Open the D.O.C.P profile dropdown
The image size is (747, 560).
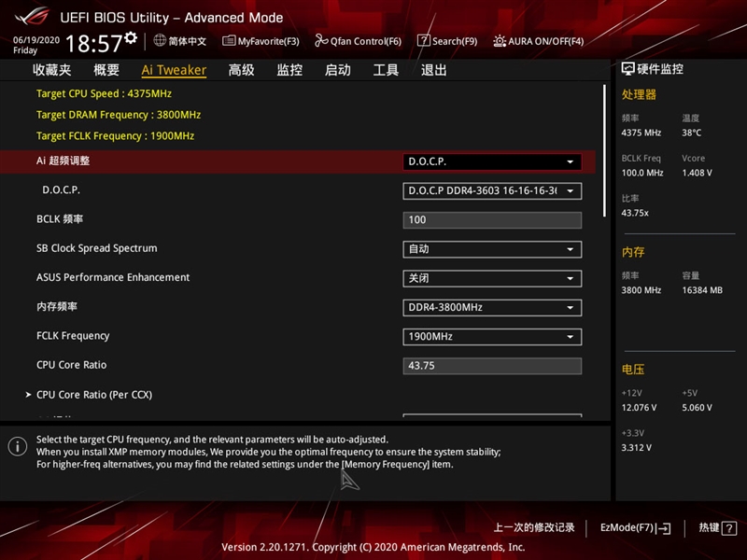(493, 191)
